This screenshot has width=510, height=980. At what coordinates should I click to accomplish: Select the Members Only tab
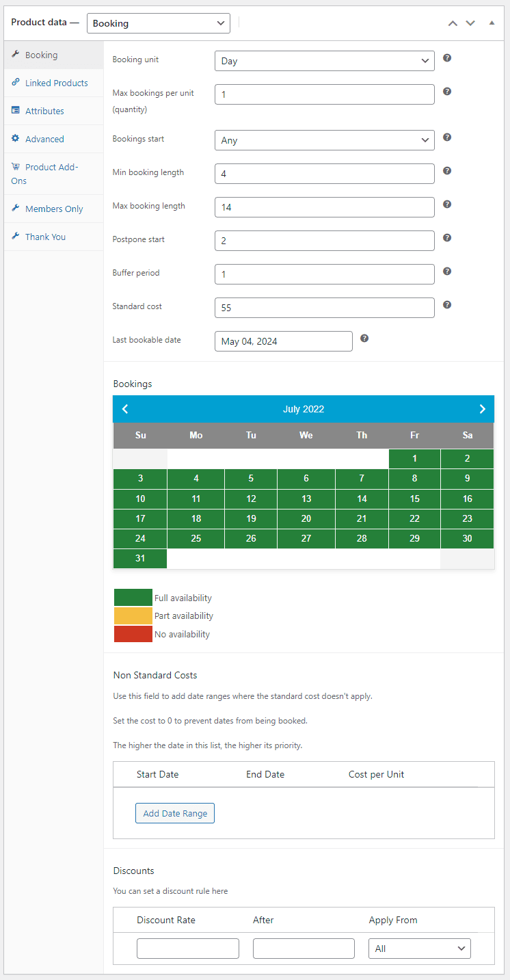pos(54,209)
